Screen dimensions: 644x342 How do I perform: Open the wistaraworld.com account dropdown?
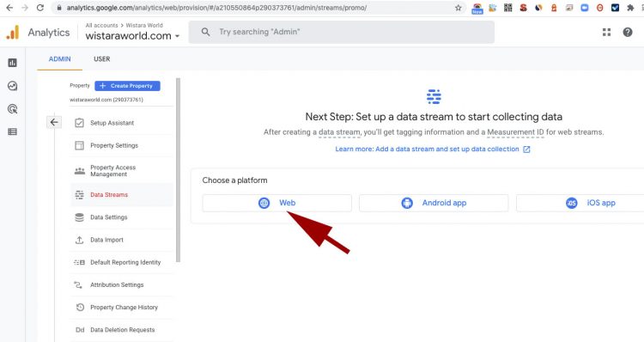coord(132,36)
